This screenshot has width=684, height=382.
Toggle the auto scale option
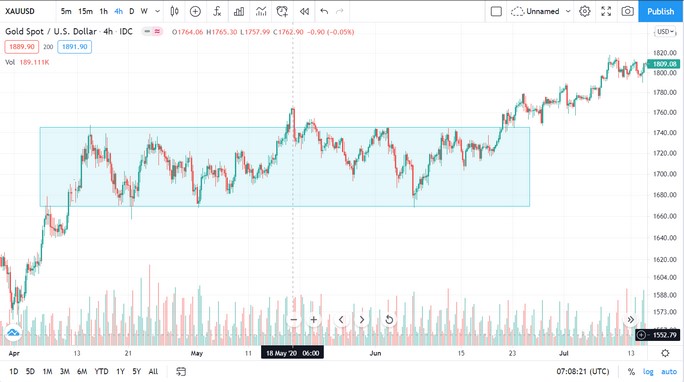click(669, 372)
